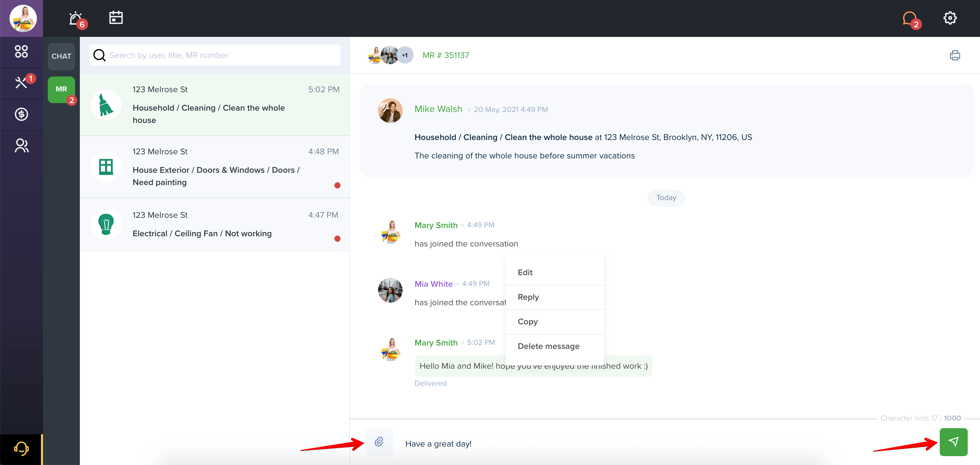This screenshot has width=980, height=465.
Task: Open the calendar icon in top bar
Action: pyautogui.click(x=116, y=17)
